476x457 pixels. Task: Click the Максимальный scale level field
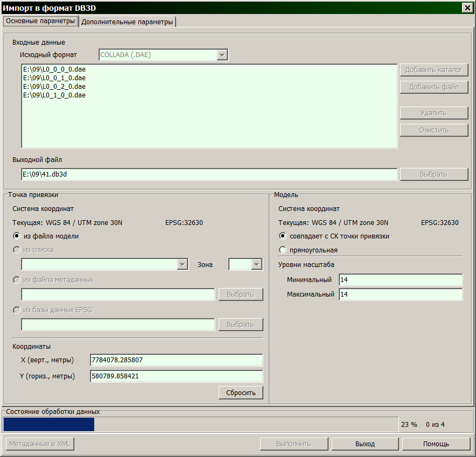point(400,294)
